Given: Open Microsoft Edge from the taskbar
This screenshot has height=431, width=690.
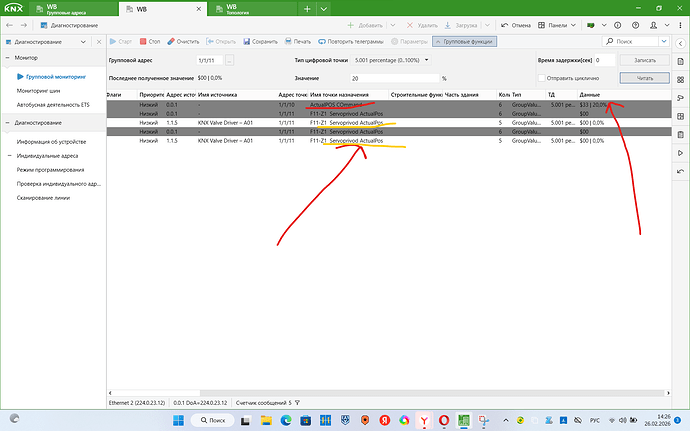Looking at the screenshot, I should pos(286,420).
